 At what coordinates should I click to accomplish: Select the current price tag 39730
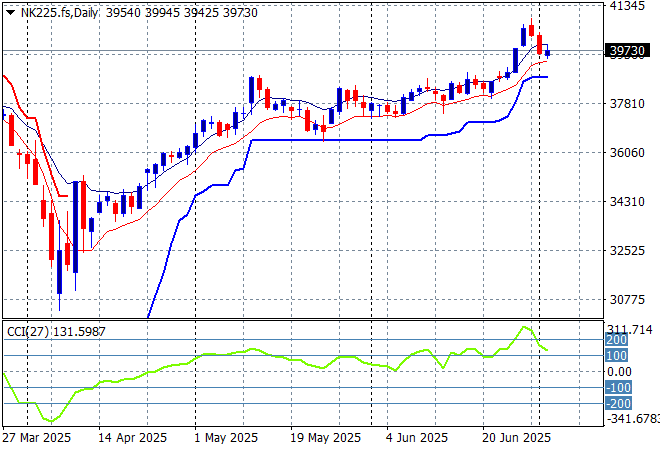626,51
